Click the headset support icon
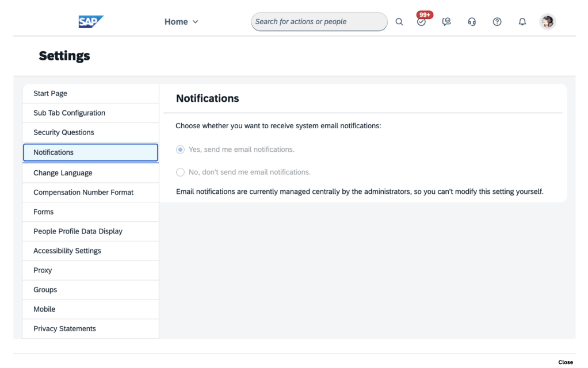This screenshot has height=368, width=588. [472, 22]
